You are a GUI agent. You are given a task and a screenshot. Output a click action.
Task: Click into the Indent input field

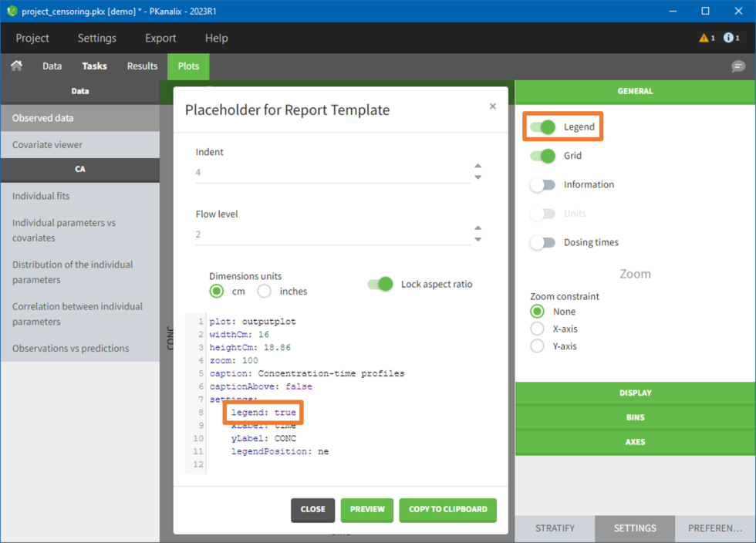[x=332, y=173]
